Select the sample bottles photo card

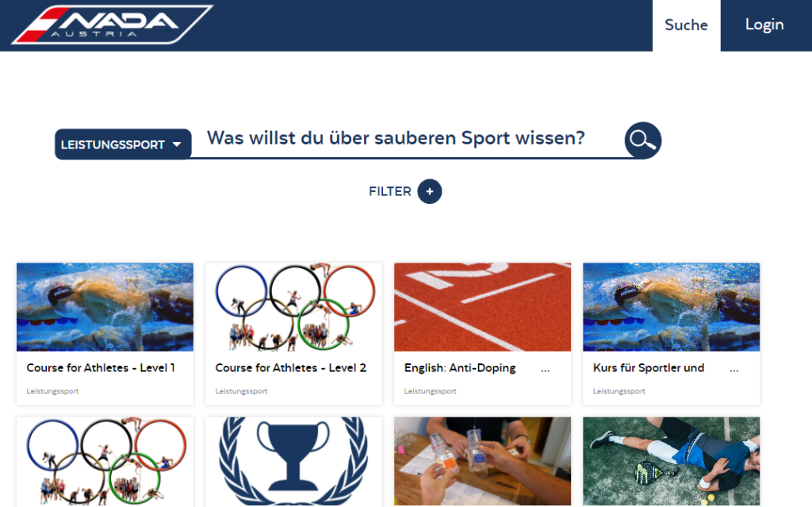click(x=483, y=462)
